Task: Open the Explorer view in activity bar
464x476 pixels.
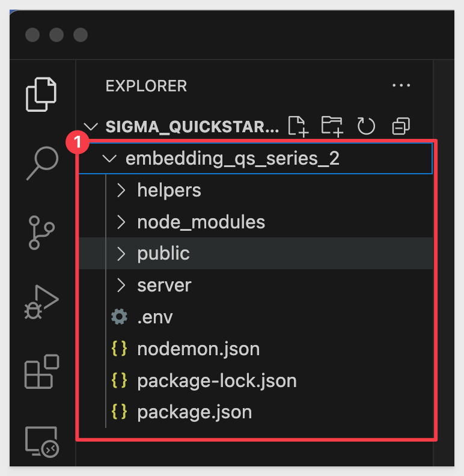Action: point(41,94)
